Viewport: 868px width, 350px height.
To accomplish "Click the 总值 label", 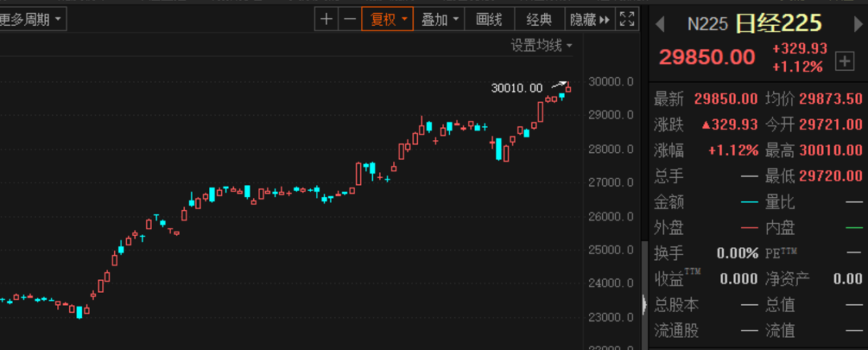I will coord(780,305).
